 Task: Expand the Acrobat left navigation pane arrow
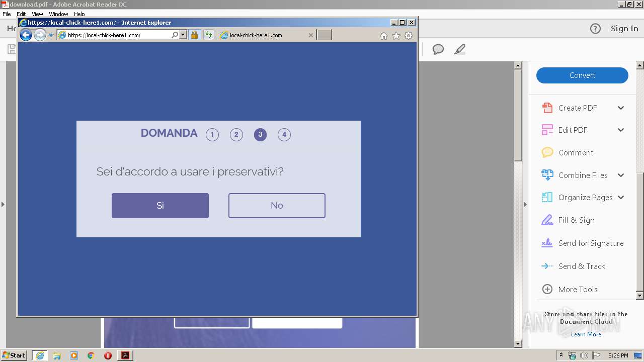pos(3,204)
